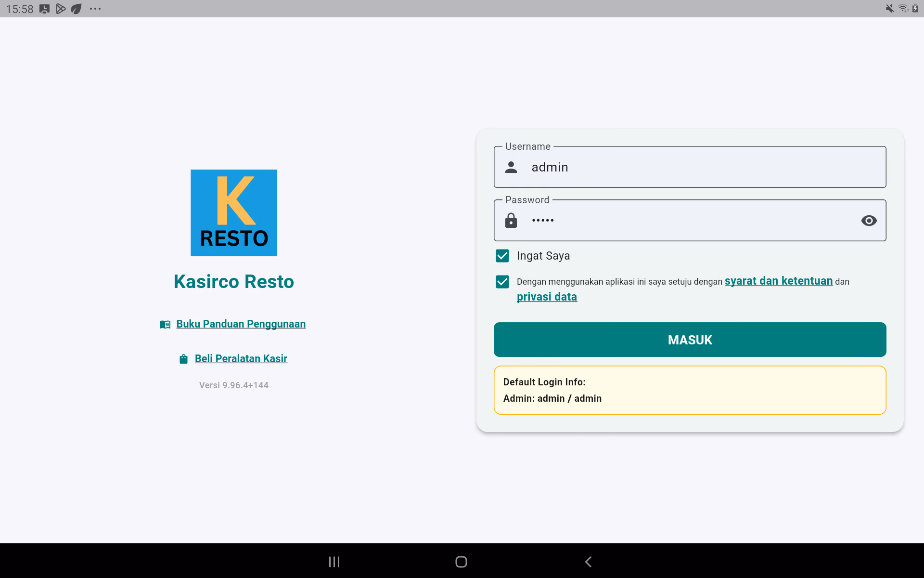Click the book icon beside Buku Panduan

165,325
